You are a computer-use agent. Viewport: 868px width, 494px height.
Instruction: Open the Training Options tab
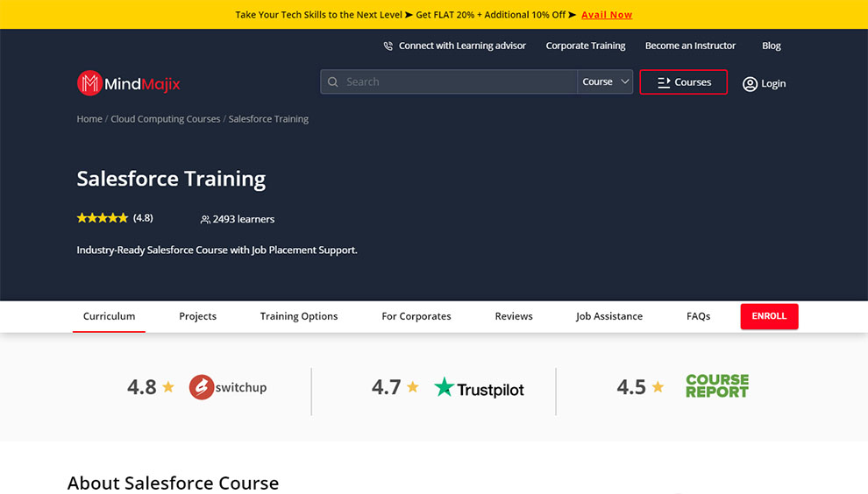pyautogui.click(x=299, y=316)
